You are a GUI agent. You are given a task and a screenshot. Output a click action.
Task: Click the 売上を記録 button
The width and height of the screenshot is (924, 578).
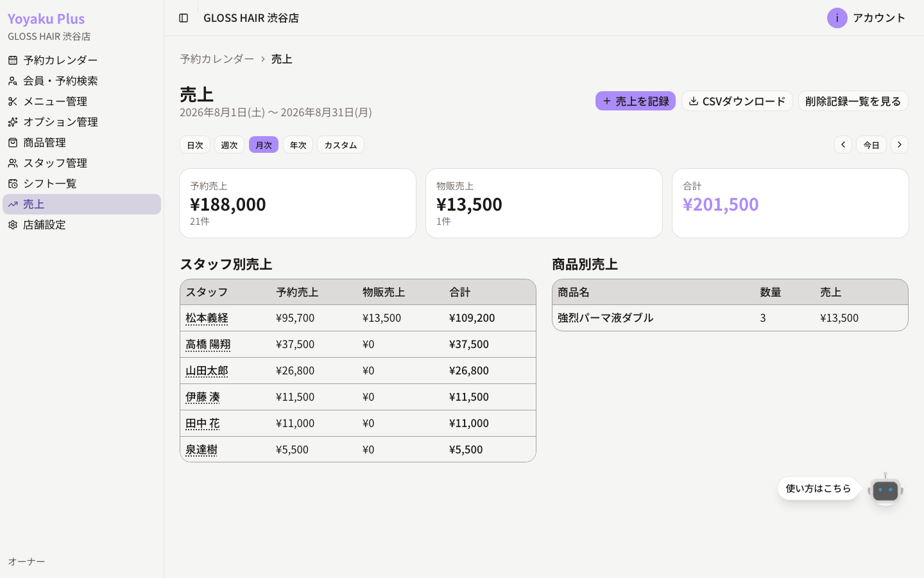pos(635,101)
